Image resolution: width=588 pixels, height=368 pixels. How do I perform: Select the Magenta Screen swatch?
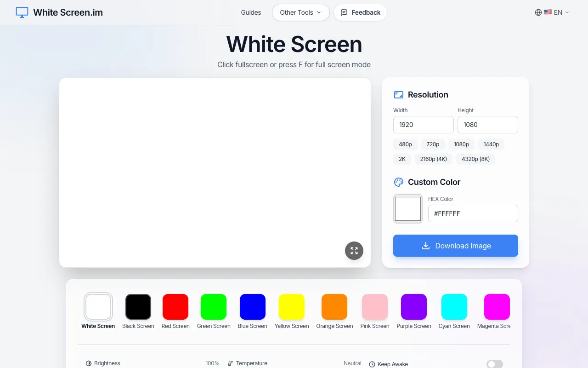point(497,307)
